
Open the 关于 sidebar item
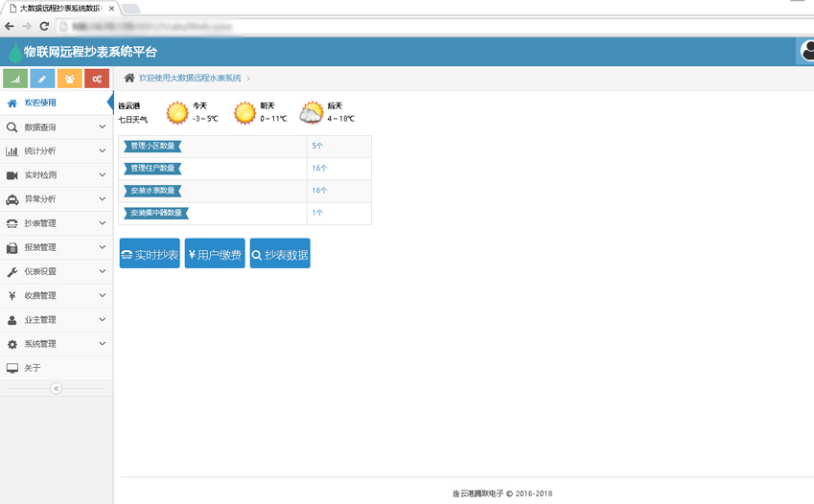click(x=33, y=368)
